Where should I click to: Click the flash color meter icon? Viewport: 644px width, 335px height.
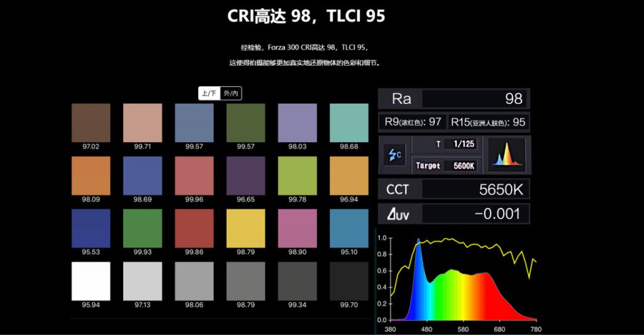tap(394, 154)
